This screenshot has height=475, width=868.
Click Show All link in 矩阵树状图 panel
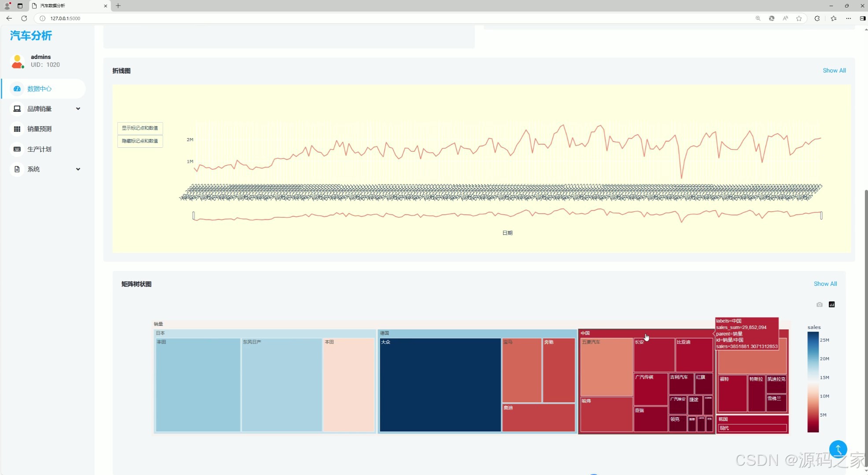pyautogui.click(x=825, y=284)
